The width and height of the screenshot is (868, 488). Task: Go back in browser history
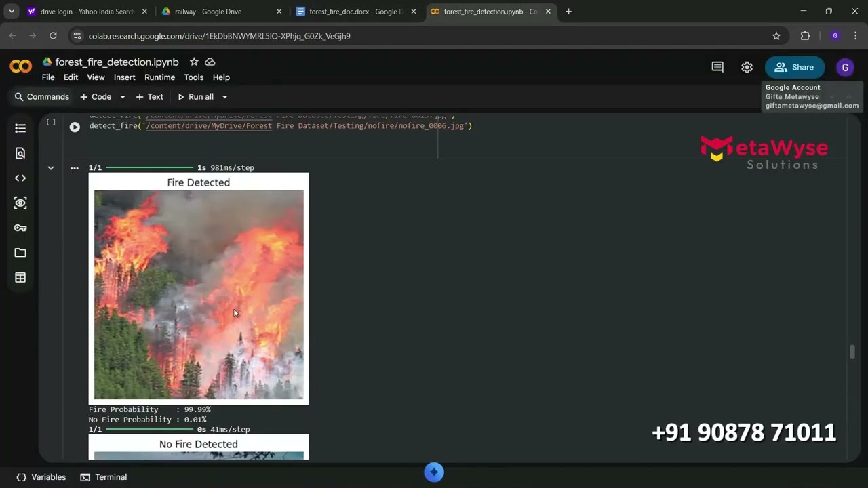[12, 36]
